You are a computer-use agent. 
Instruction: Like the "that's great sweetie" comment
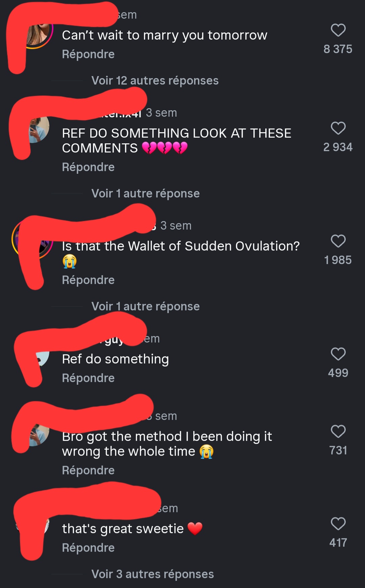338,524
